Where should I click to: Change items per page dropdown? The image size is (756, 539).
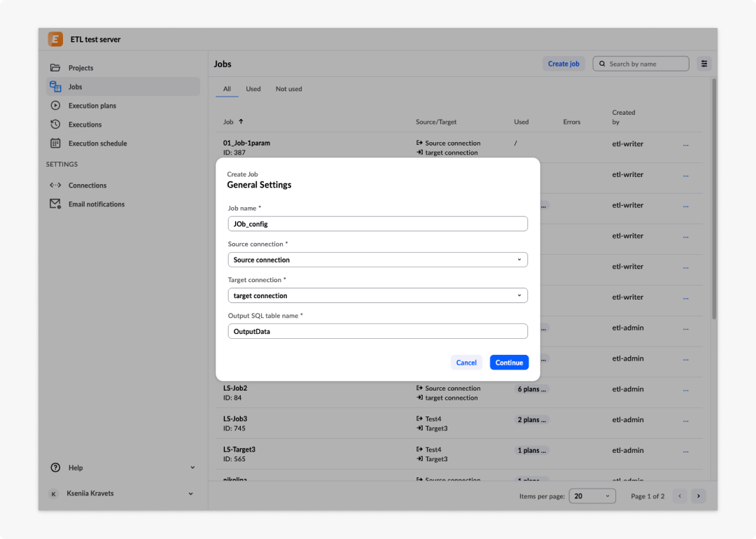pyautogui.click(x=592, y=496)
